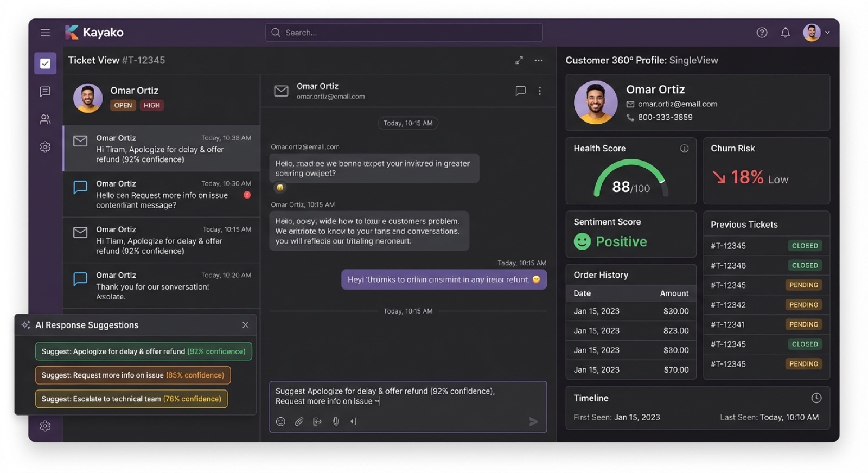This screenshot has width=868, height=473.
Task: Open the message dated Today, 10:38 AM
Action: (162, 149)
